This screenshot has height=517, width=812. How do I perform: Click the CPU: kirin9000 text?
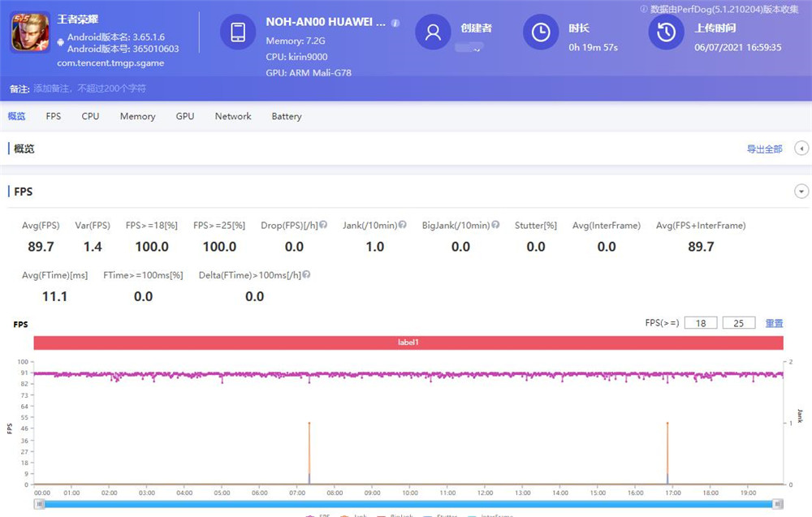296,57
